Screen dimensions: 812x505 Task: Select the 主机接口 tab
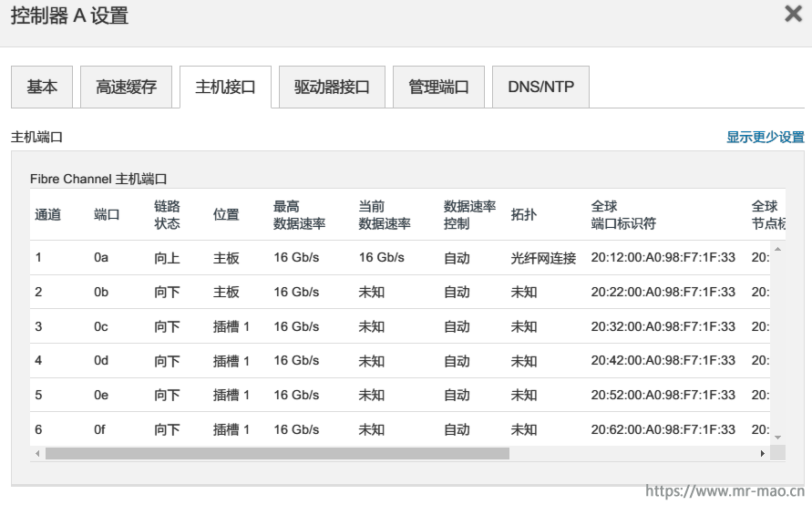tap(225, 87)
